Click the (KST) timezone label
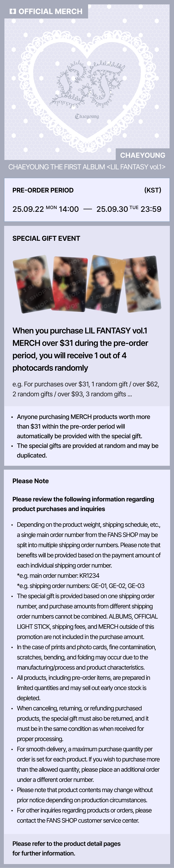Screen dimensions: 174x868 152,190
